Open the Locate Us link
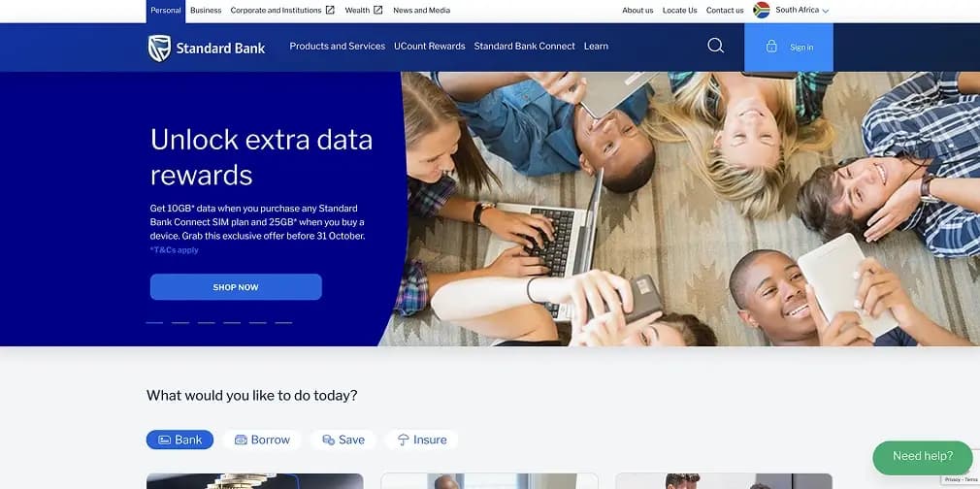 click(679, 11)
